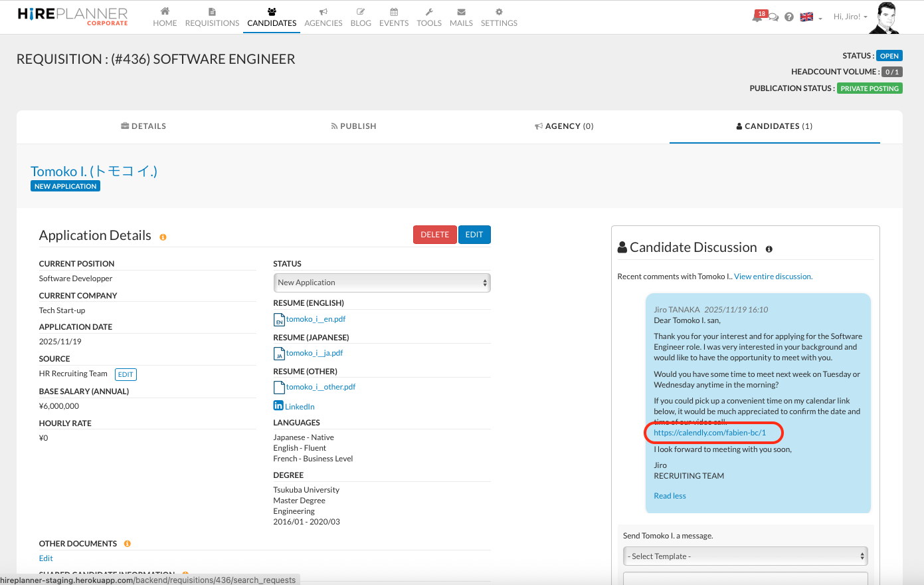Click the Candidate Discussion info icon
924x585 pixels.
pos(769,249)
